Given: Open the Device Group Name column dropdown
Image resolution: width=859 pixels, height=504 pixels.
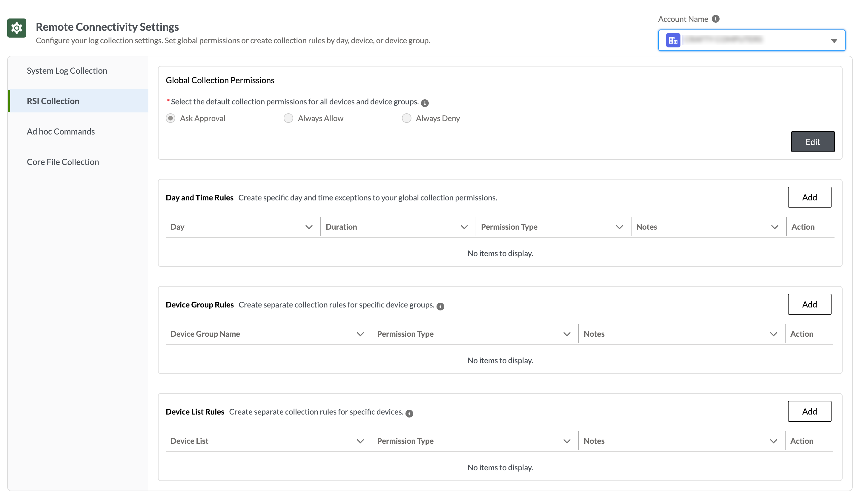Looking at the screenshot, I should 360,334.
